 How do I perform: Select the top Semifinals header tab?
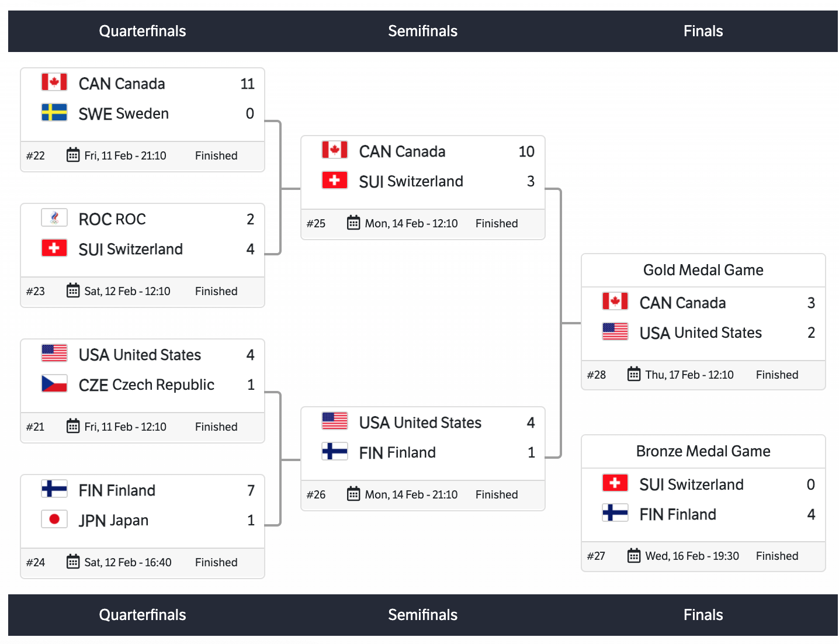(422, 31)
